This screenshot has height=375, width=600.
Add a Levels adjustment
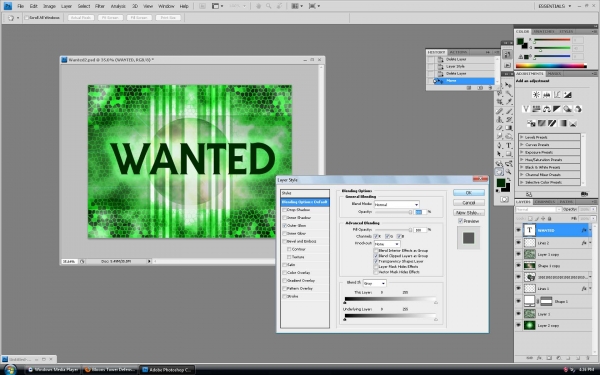(546, 95)
